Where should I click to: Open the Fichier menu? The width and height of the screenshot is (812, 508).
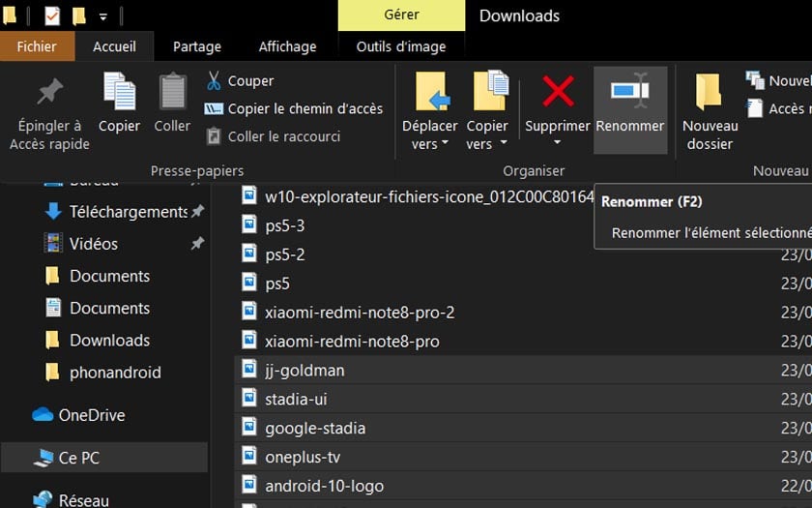tap(37, 46)
